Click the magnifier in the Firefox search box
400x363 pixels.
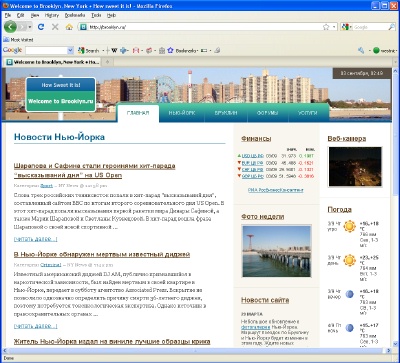[391, 27]
